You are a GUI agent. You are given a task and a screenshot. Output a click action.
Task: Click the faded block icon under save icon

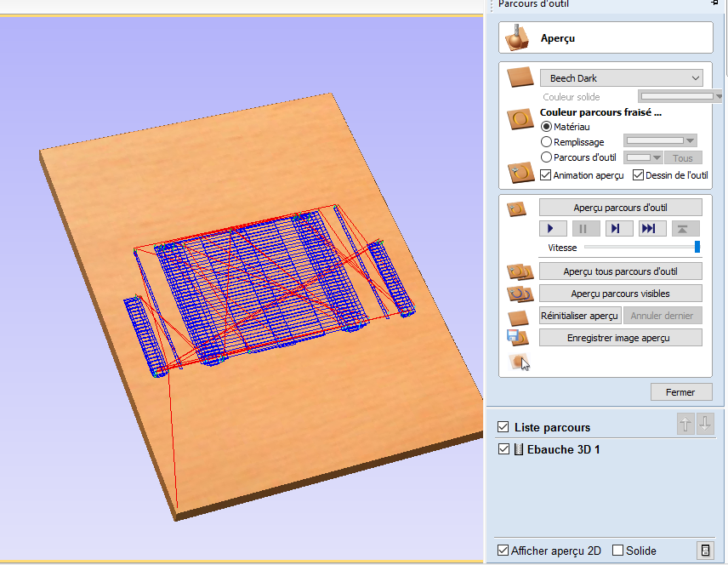pyautogui.click(x=518, y=361)
